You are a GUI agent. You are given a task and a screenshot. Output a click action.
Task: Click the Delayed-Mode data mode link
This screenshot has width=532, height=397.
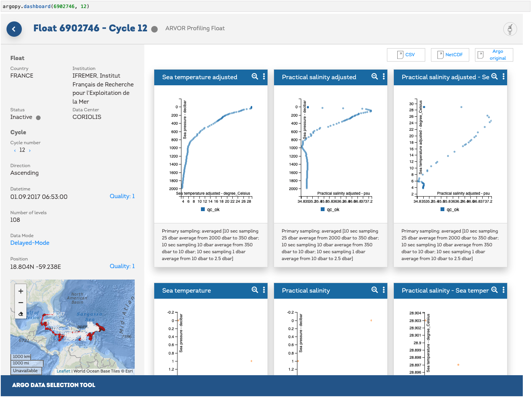click(x=30, y=243)
